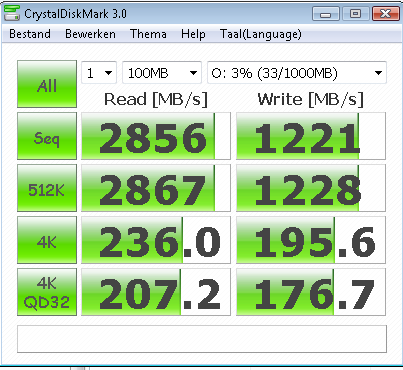This screenshot has height=370, width=403.
Task: Click the empty comment field at bottom
Action: tap(202, 339)
